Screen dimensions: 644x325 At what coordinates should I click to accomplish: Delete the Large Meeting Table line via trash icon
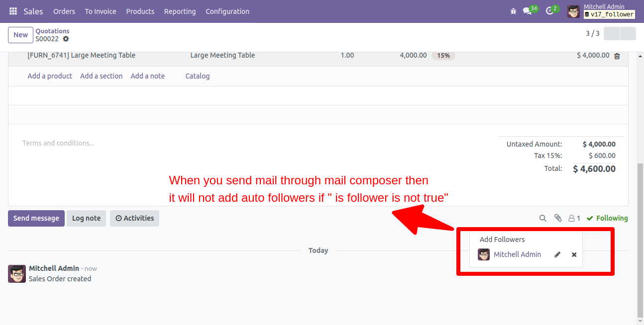[617, 55]
